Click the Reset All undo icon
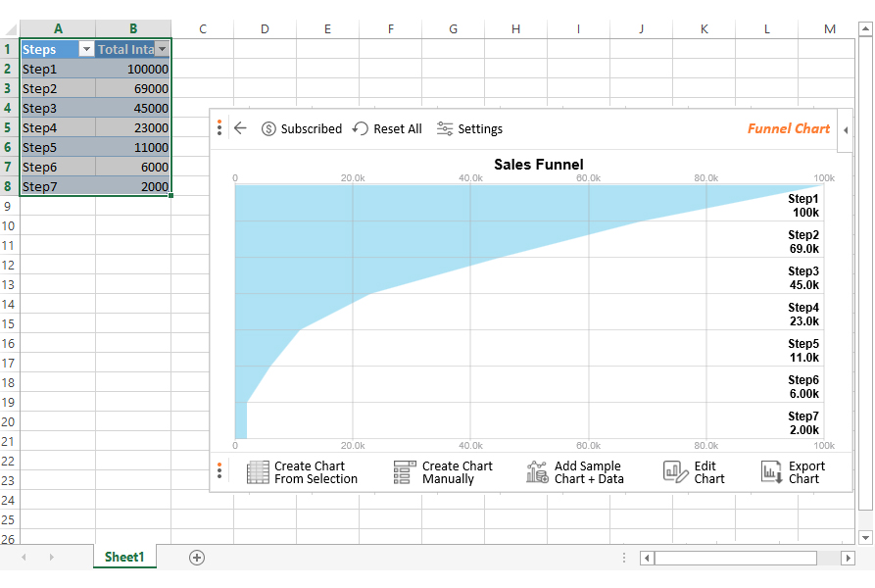875x588 pixels. click(360, 128)
